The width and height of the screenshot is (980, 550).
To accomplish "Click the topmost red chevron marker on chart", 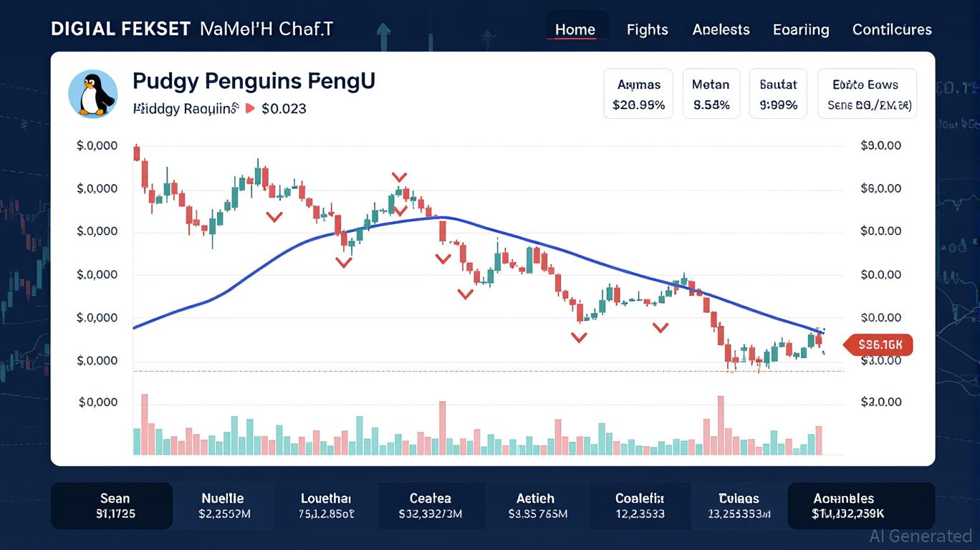I will click(399, 176).
